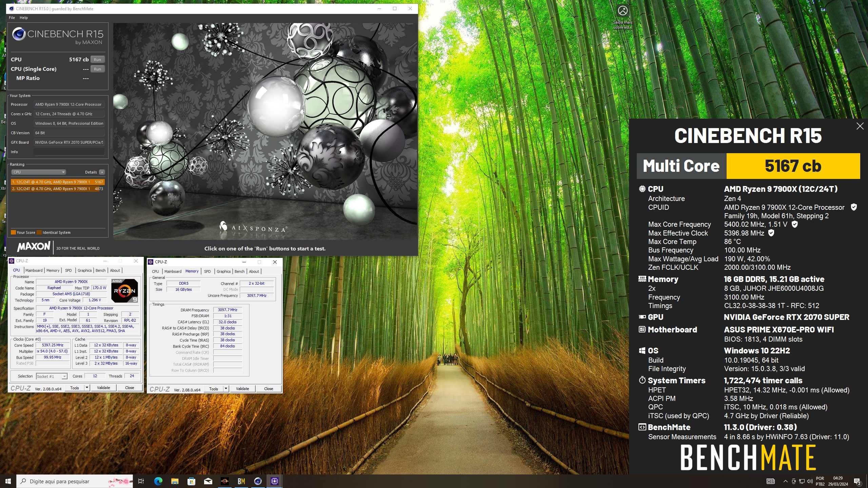Click Meet Now tray icon

point(793,481)
